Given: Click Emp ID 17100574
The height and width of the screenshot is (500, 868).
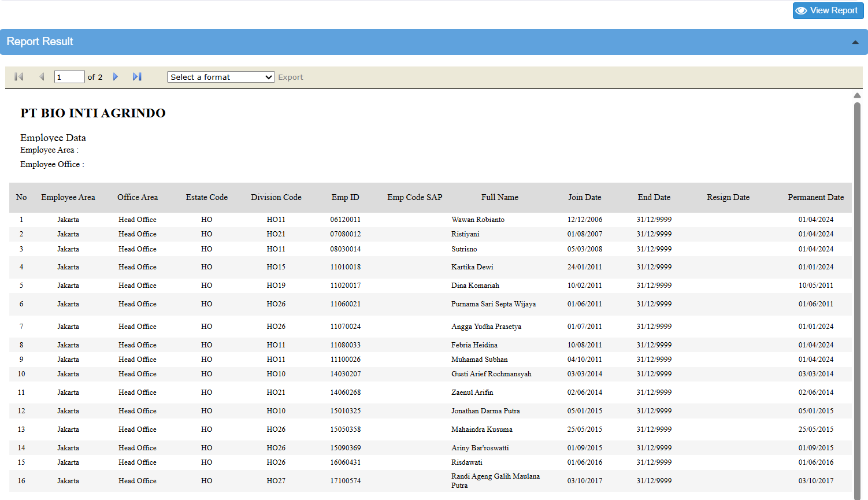Looking at the screenshot, I should [x=346, y=481].
